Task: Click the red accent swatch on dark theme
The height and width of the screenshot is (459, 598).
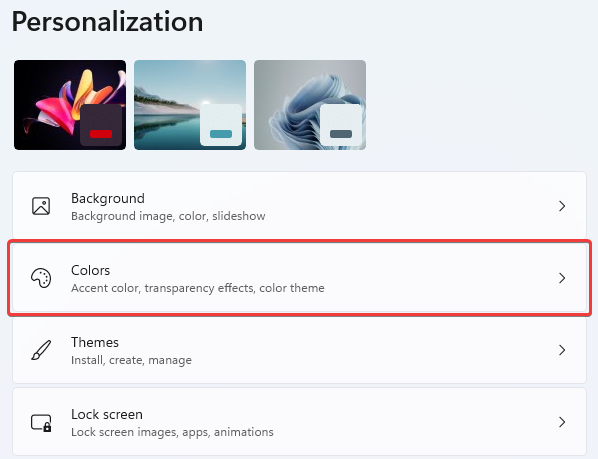Action: click(x=101, y=134)
